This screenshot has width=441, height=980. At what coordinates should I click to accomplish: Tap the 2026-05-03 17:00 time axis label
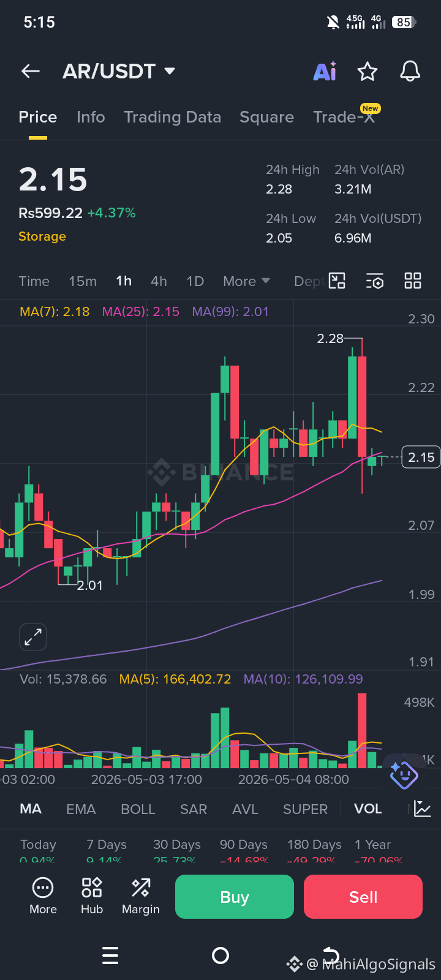(146, 780)
